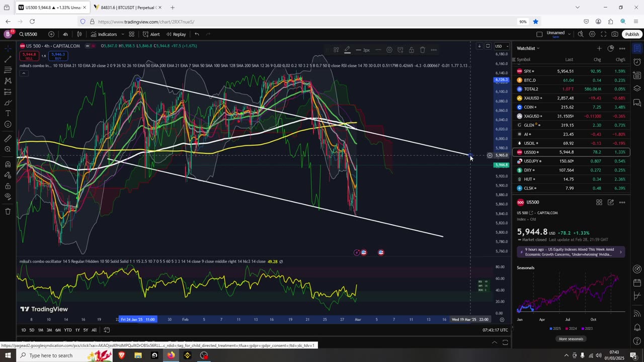Click the Windows Start button
Screen dimensions: 644x362
[8, 355]
